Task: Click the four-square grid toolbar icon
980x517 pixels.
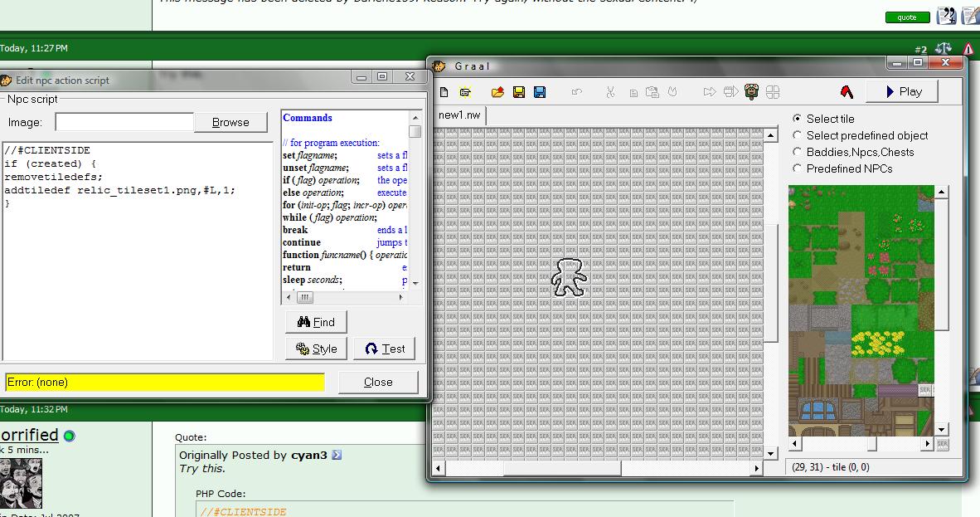Action: click(x=773, y=92)
